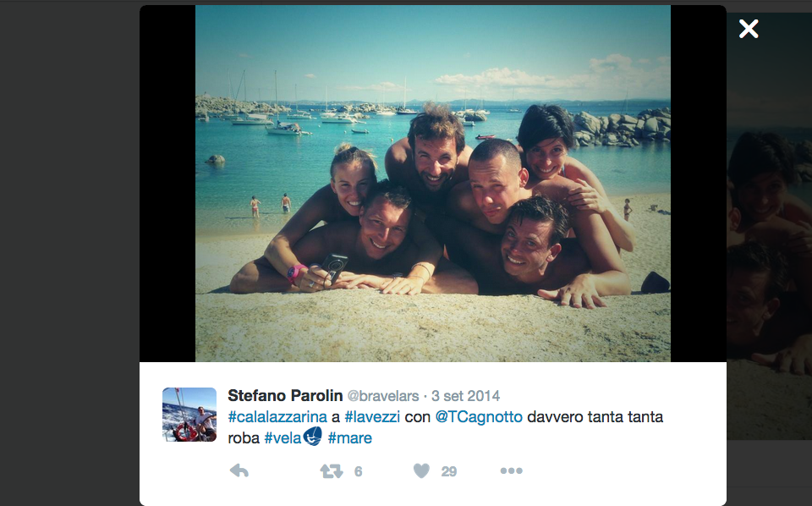Open the #mare hashtag

click(x=349, y=438)
